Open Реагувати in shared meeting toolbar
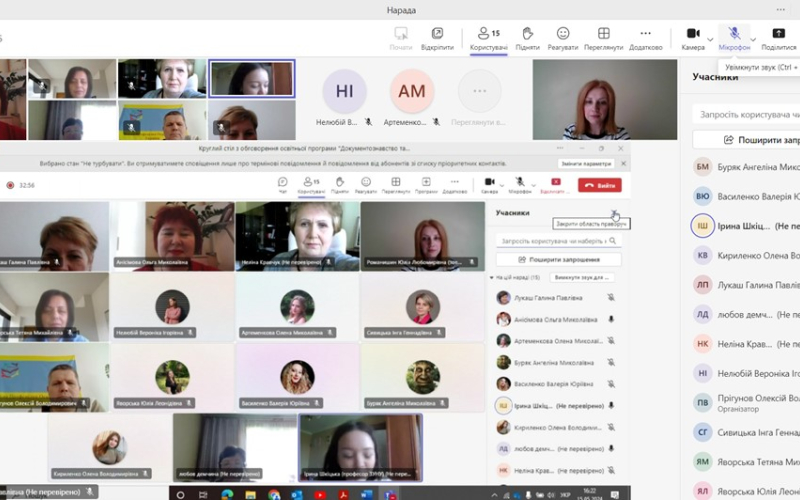This screenshot has height=500, width=800. pos(366,185)
